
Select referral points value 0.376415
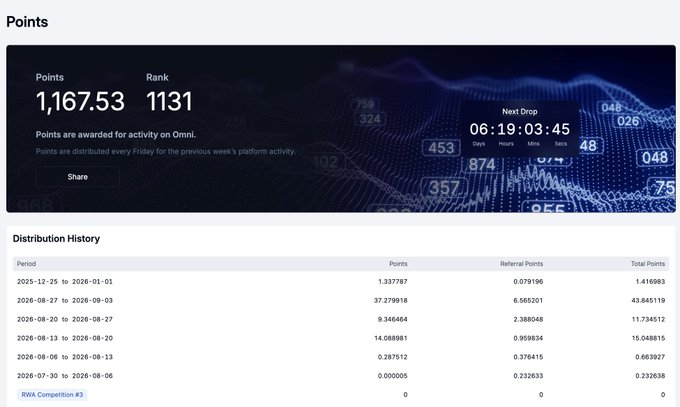[528, 357]
